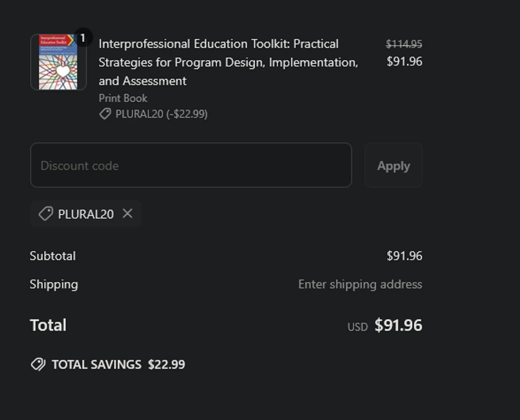Click the Interprofessional Education Toolkit book thumbnail
Screen dimensions: 520x420
58,62
